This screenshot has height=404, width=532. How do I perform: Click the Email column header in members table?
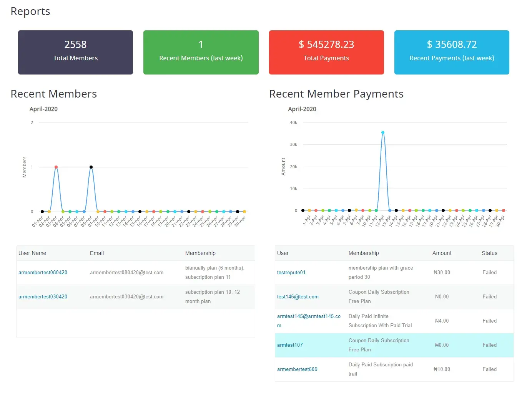[97, 253]
